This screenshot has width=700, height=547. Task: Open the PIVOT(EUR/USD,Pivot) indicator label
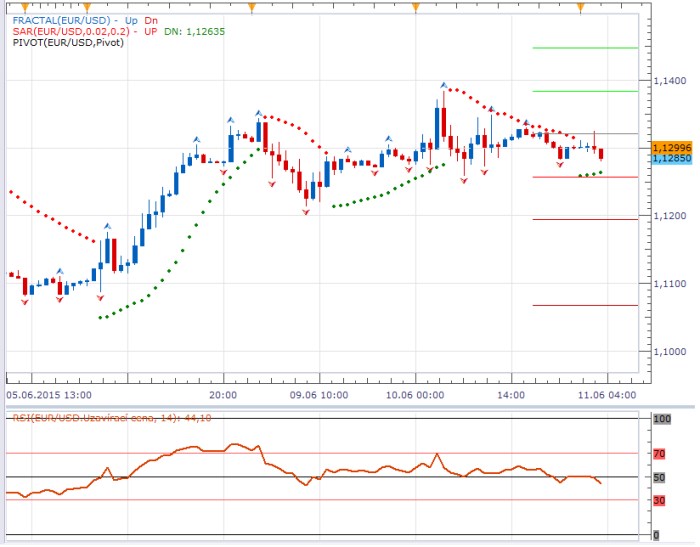click(68, 43)
